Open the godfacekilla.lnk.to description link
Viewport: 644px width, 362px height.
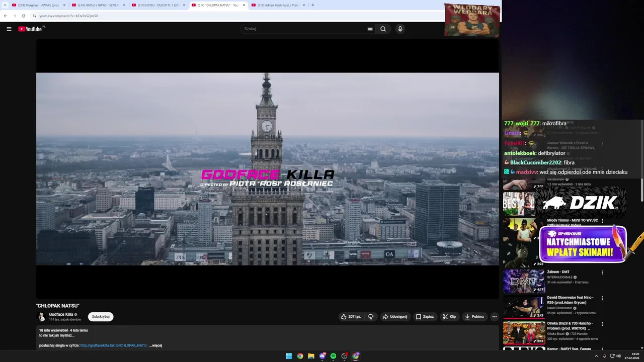114,345
